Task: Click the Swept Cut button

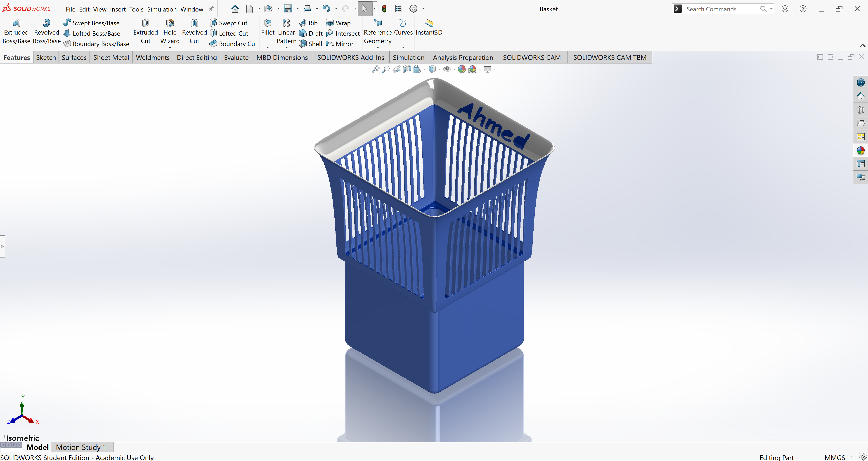Action: pyautogui.click(x=228, y=23)
